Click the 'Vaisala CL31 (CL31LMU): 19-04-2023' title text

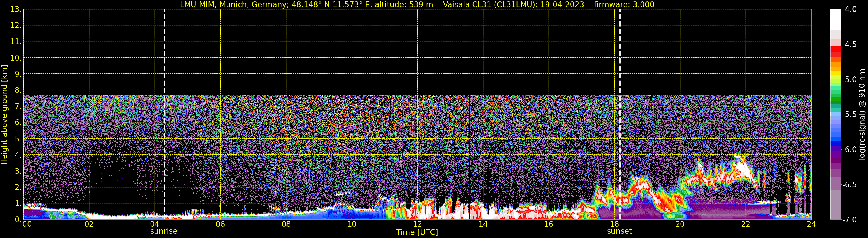(x=513, y=5)
